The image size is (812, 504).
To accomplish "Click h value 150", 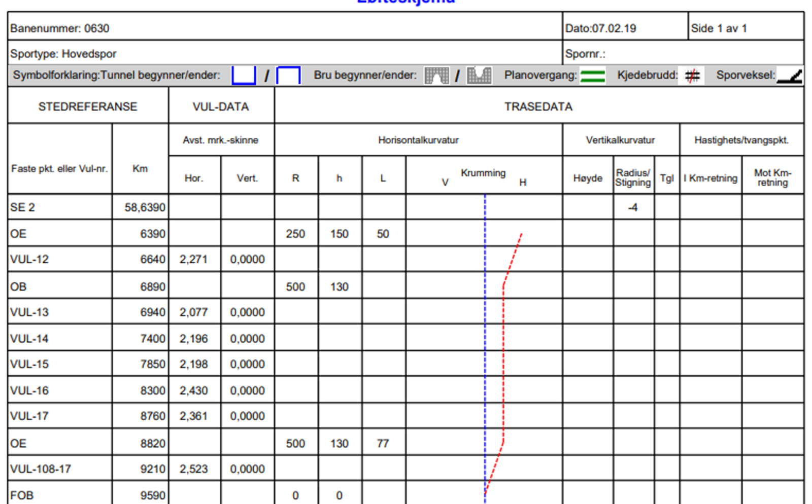I will point(340,234).
